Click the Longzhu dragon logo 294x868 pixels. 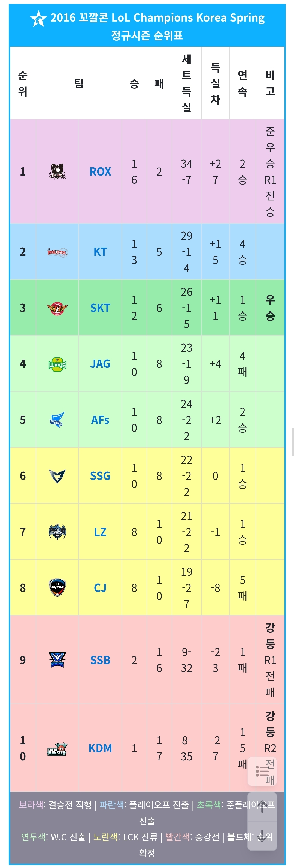[x=57, y=532]
